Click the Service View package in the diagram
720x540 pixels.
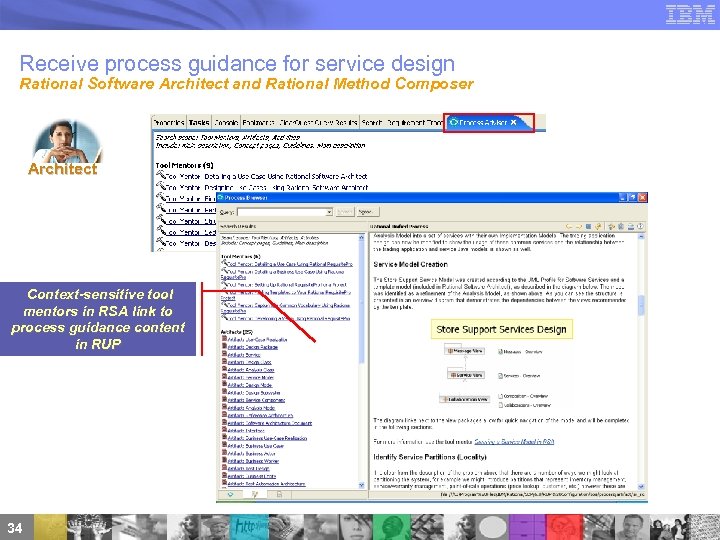466,375
